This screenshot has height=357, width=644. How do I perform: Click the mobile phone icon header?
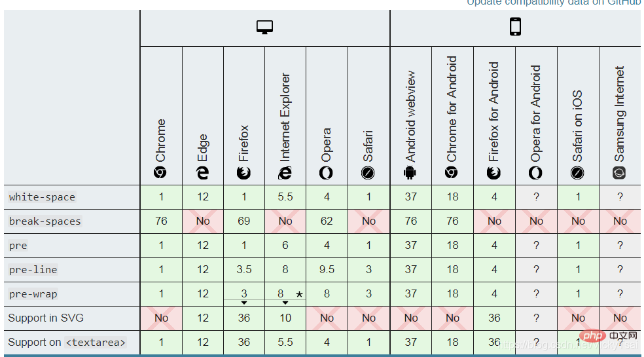515,27
